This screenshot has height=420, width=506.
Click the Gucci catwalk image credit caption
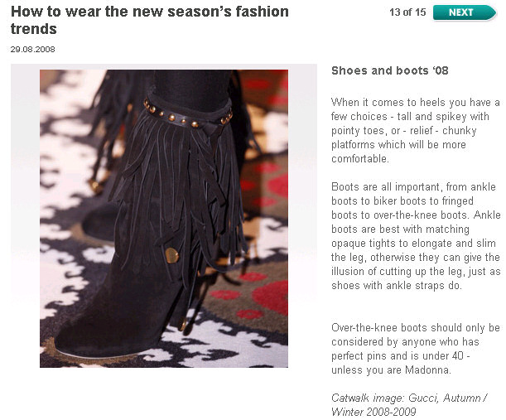pos(409,405)
